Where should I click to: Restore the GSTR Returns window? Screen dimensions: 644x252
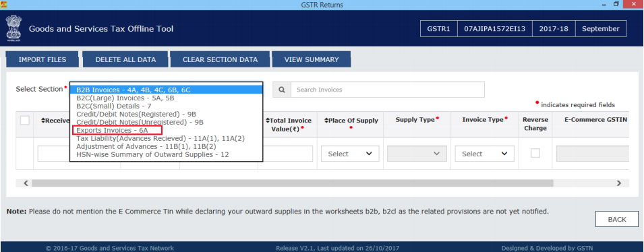616,4
